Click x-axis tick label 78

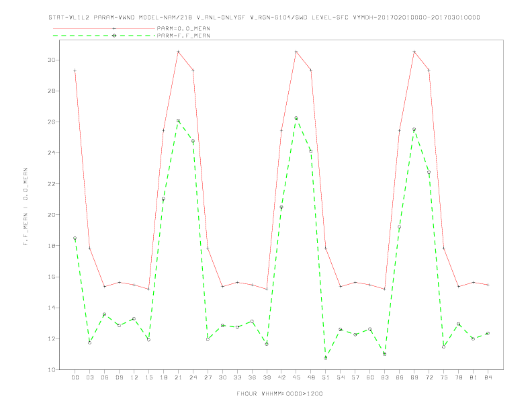458,377
